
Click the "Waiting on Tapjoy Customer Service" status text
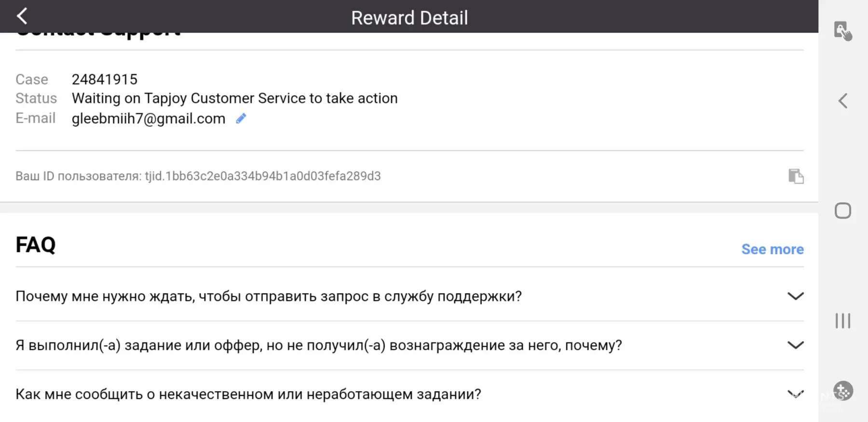point(235,98)
